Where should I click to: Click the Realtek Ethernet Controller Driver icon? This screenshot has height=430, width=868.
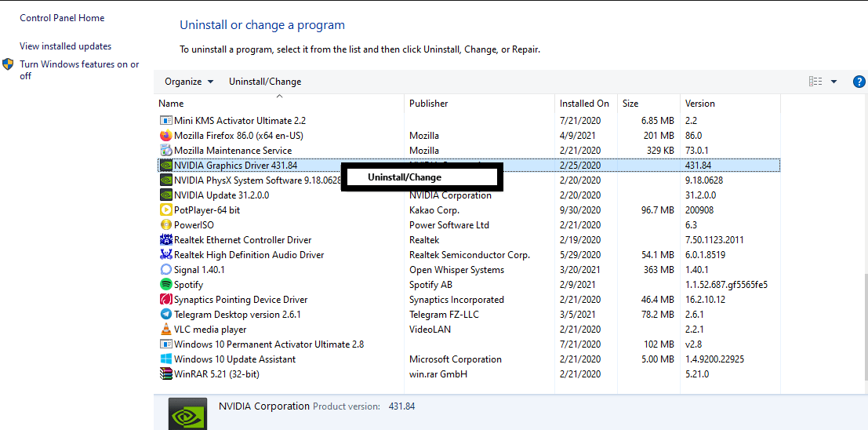click(x=166, y=240)
